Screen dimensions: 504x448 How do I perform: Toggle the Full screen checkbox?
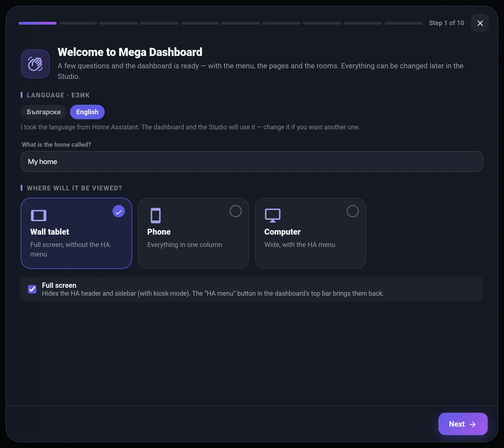click(x=32, y=289)
